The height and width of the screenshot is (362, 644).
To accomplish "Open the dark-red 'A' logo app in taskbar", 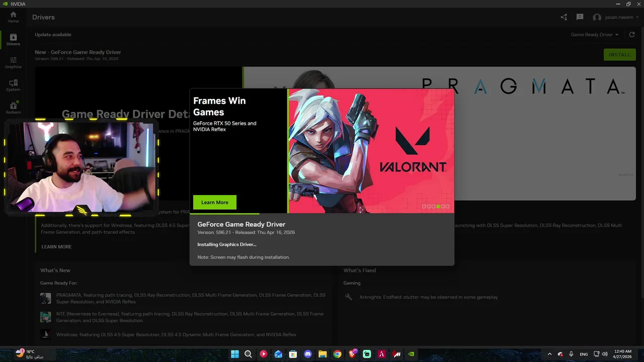I will 382,354.
